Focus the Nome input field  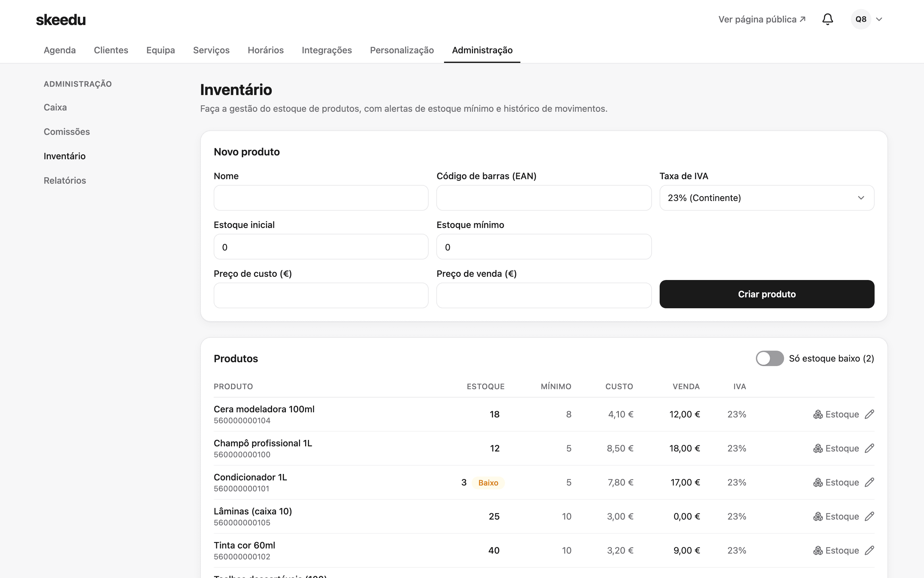pyautogui.click(x=321, y=198)
